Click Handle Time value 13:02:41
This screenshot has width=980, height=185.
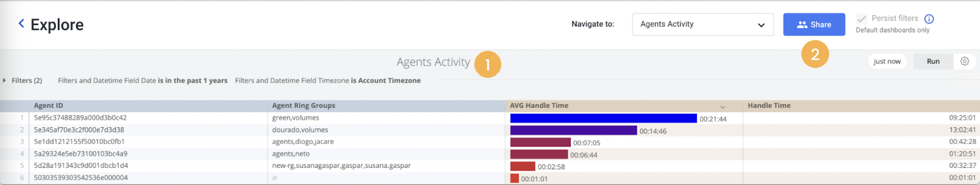click(962, 130)
